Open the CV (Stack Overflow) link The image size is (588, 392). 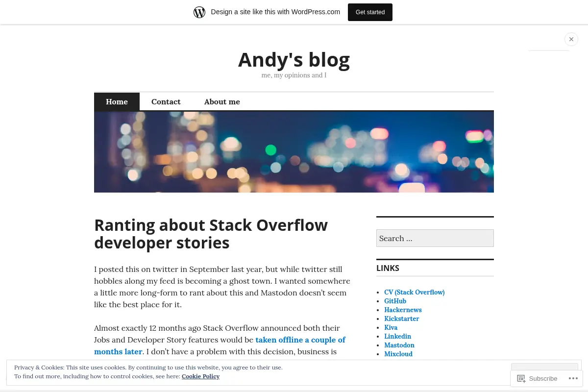(415, 292)
